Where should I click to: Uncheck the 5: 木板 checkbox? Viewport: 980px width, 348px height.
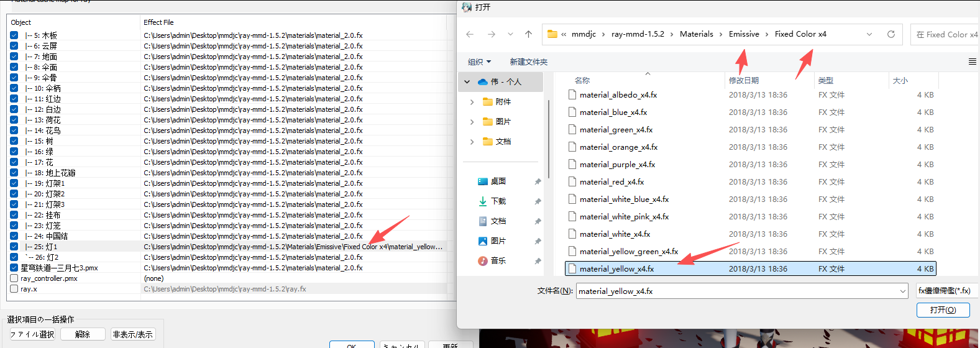click(x=14, y=35)
